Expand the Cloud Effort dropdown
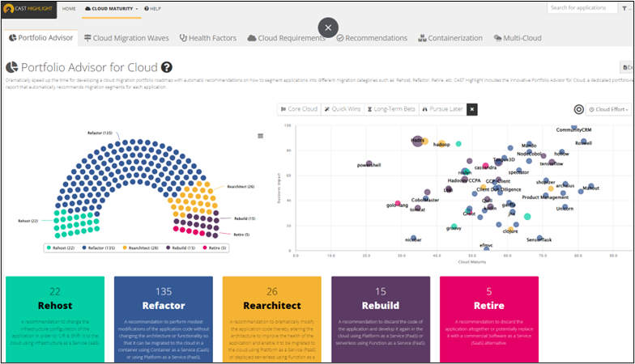This screenshot has width=635, height=364. click(609, 109)
